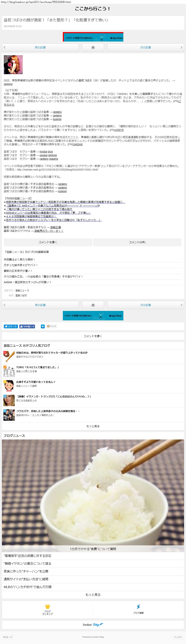This screenshot has height=644, width=186.
Task: Open the コメントを書く button under the article
Action: tap(48, 242)
